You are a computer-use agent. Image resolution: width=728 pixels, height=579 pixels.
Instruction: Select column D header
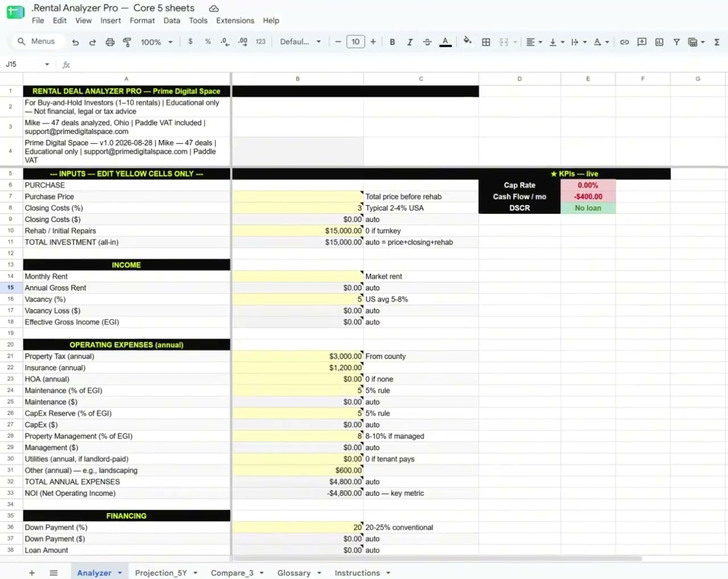click(519, 78)
